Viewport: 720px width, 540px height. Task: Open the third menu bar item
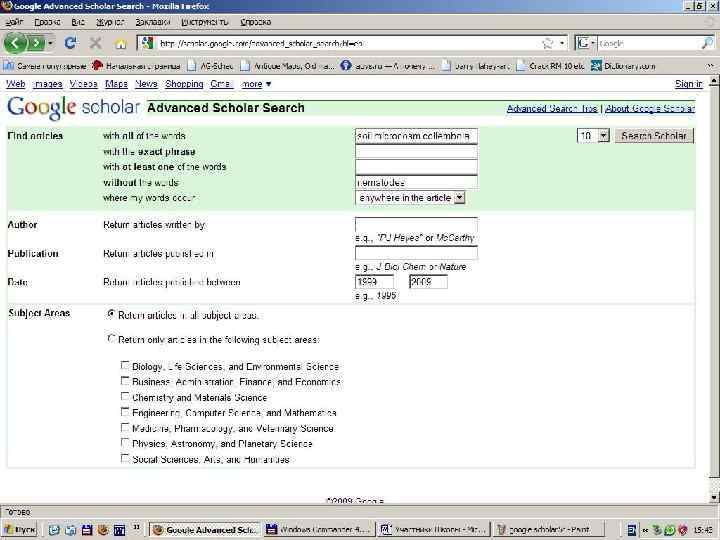click(78, 22)
